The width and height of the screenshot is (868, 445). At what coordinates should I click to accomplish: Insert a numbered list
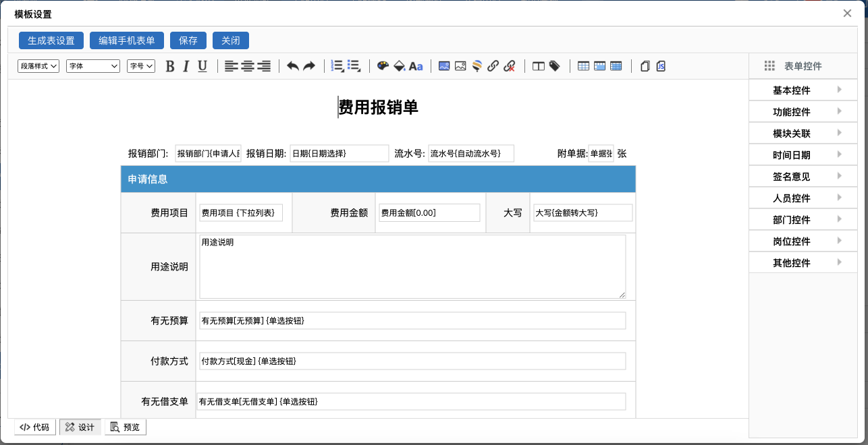tap(337, 65)
